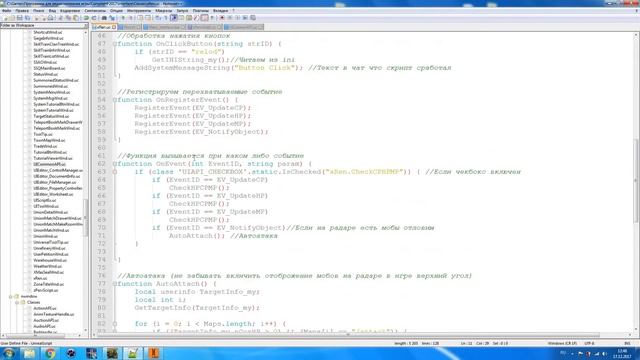Open the Windows Start button
640x360 pixels.
pyautogui.click(x=8, y=353)
